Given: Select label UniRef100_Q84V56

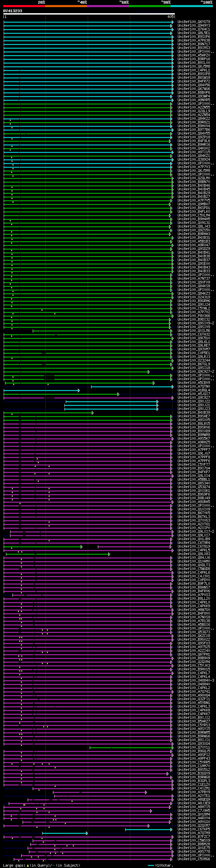Looking at the screenshot, I should tap(194, 85).
